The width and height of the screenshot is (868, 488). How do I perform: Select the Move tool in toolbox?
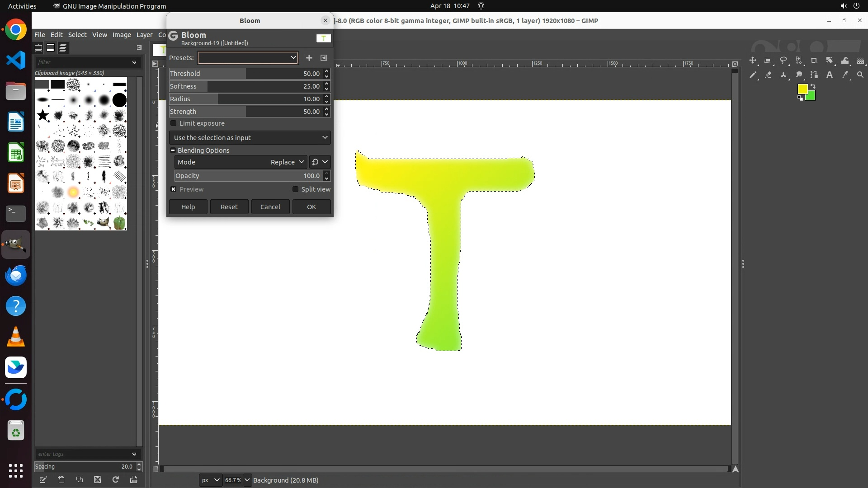coord(753,61)
